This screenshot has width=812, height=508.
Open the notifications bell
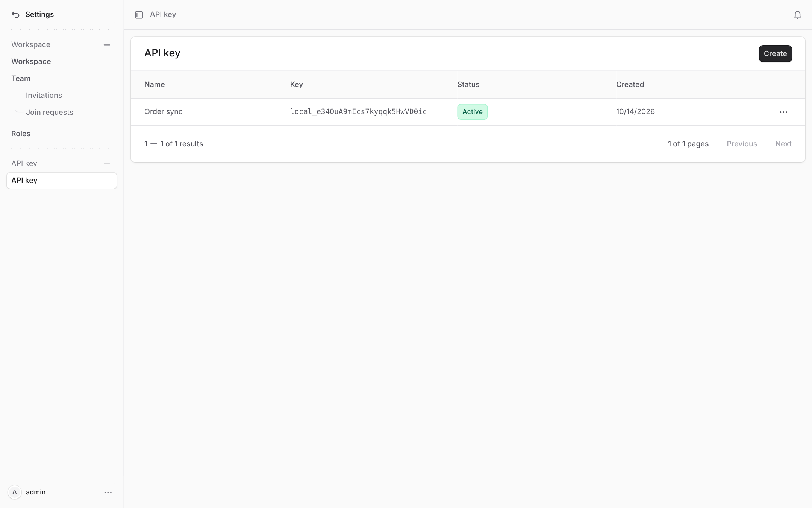coord(797,15)
